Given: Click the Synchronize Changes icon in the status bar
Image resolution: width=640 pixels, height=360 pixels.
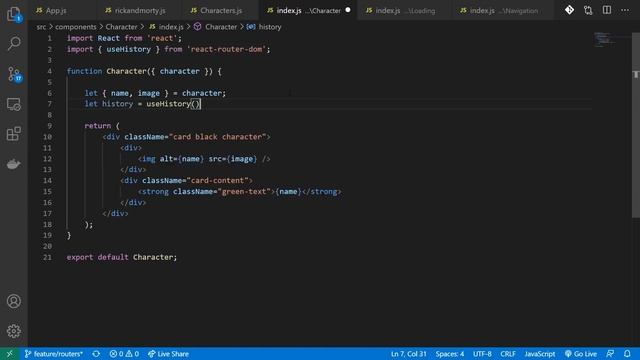Looking at the screenshot, I should click(x=96, y=354).
